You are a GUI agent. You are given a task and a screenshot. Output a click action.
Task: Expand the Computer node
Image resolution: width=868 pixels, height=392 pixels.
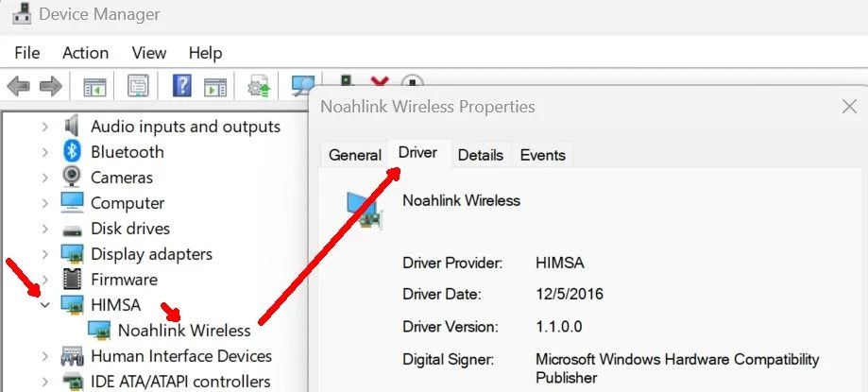click(45, 203)
